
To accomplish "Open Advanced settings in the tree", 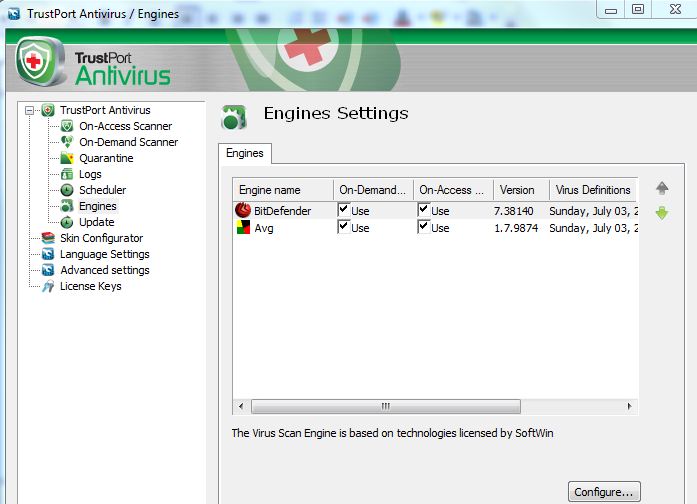I will point(104,270).
